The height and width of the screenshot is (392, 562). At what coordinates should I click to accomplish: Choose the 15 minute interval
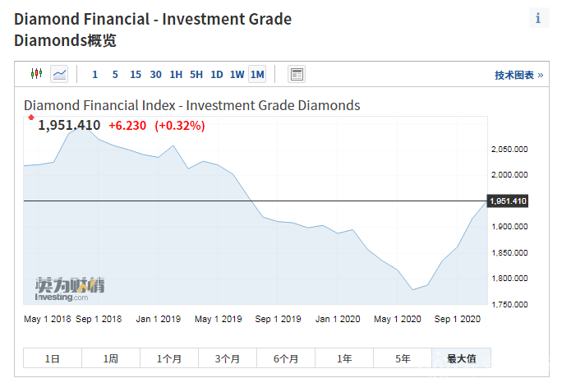136,75
